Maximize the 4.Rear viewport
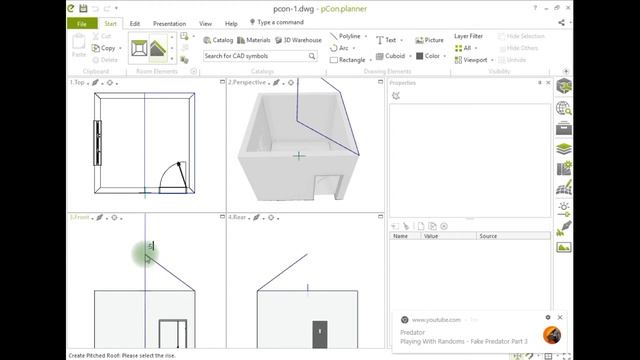This screenshot has height=360, width=640. pos(380,216)
